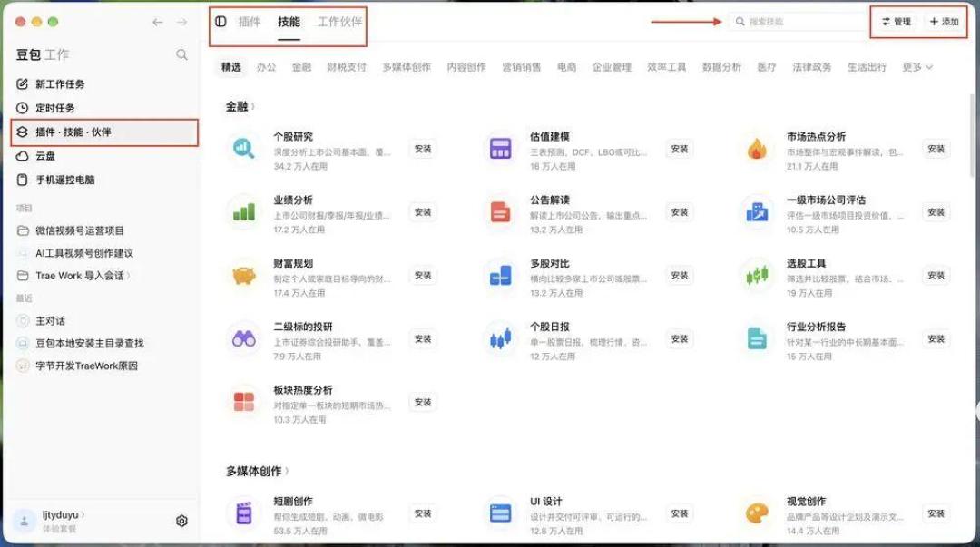Expand the 多媒体创作 section chevron

point(287,471)
